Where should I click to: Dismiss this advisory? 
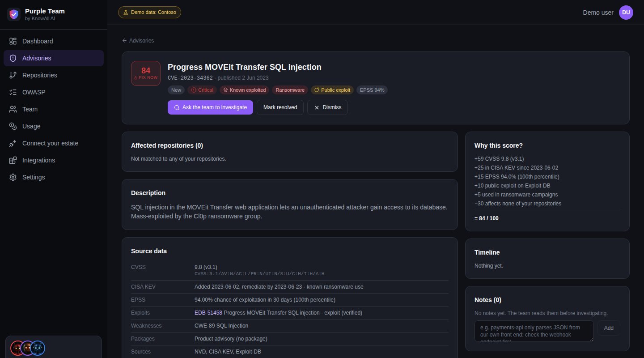[327, 107]
